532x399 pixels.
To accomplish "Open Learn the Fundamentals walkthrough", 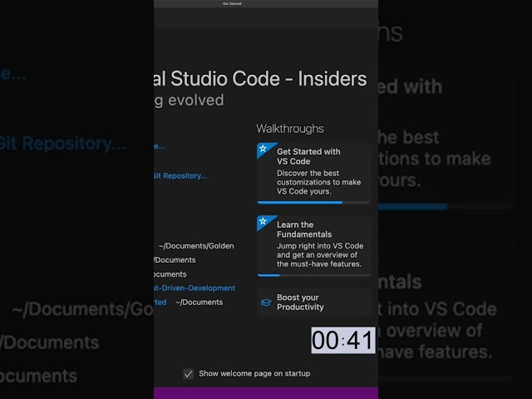I will coord(313,245).
